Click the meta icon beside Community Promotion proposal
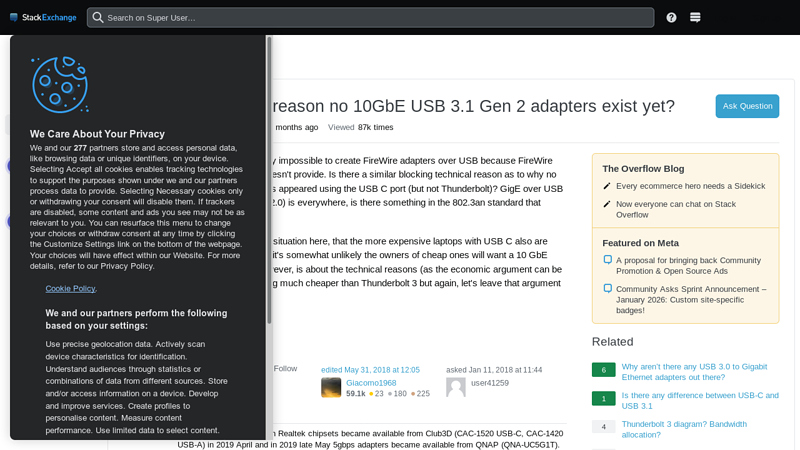Viewport: 800px width, 450px height. (607, 260)
